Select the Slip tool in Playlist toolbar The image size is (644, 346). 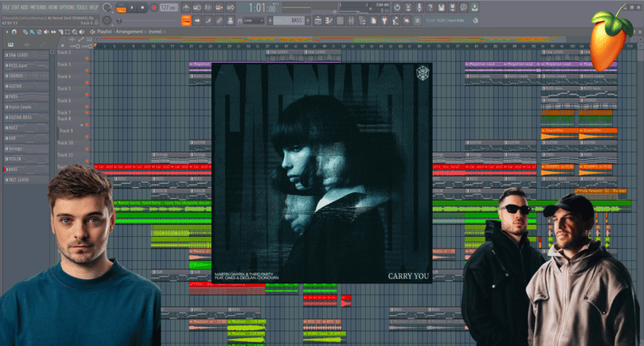[x=53, y=32]
